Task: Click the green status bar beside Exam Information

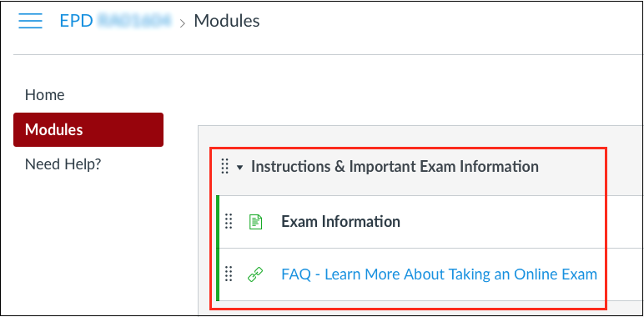Action: click(218, 222)
